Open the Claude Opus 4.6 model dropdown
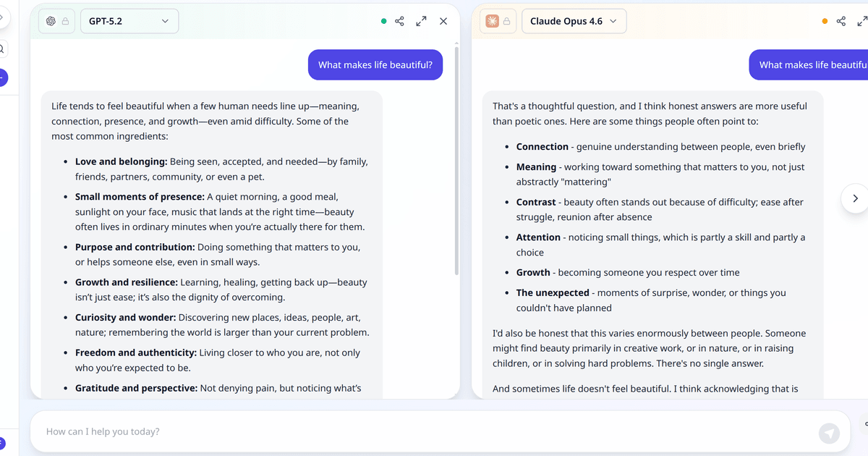 tap(574, 22)
